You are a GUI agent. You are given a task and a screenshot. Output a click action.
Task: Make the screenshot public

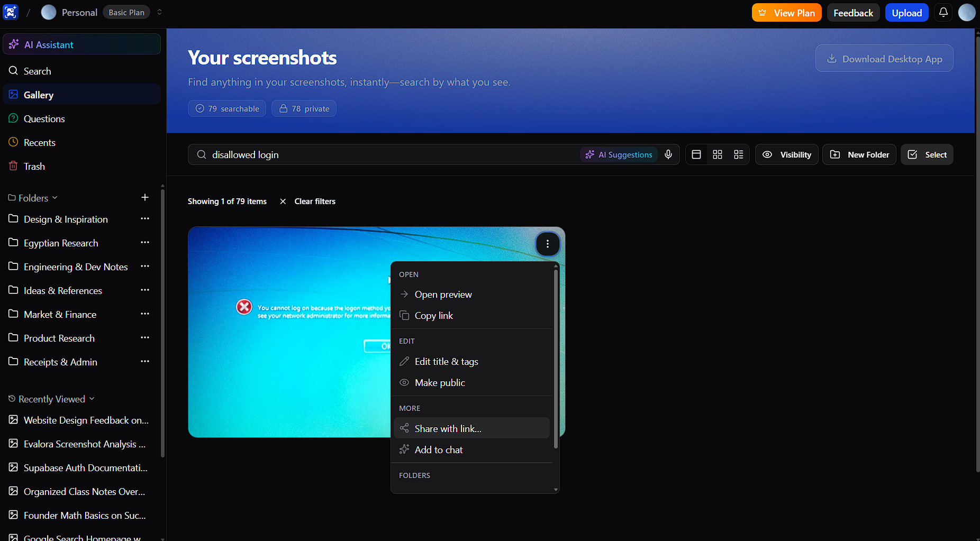click(440, 382)
